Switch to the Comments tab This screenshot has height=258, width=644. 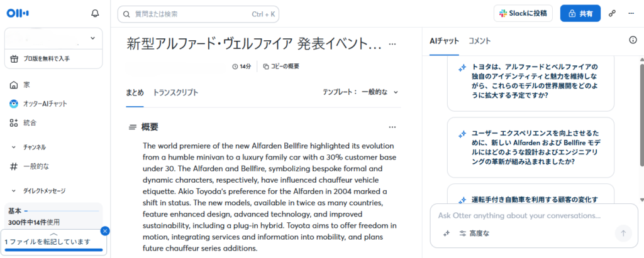(x=479, y=41)
